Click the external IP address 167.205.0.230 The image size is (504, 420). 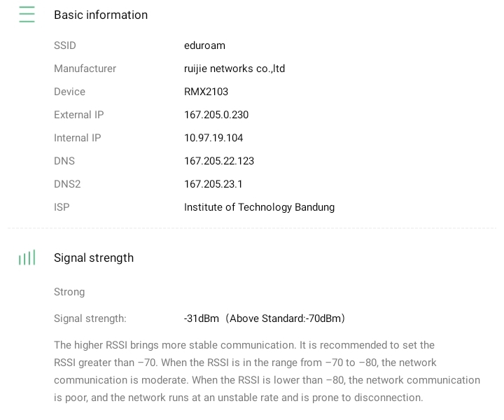(216, 115)
